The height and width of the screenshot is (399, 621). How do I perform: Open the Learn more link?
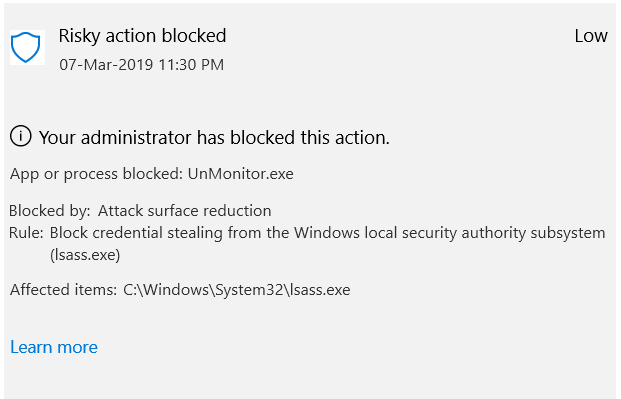(54, 347)
